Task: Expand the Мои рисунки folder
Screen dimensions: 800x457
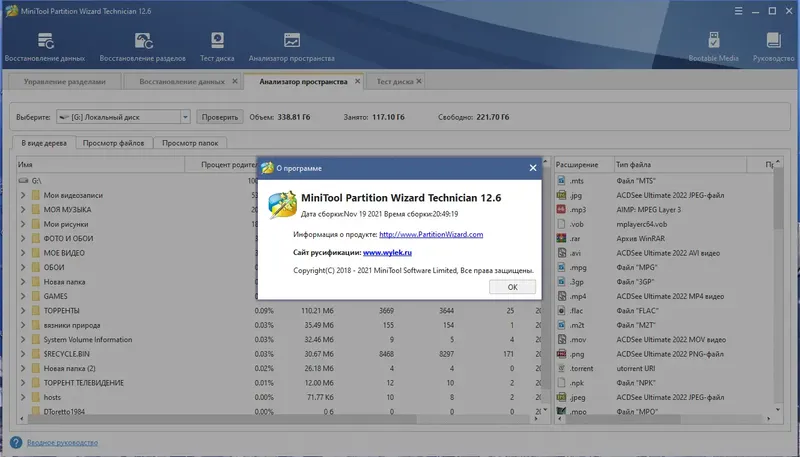Action: tap(23, 224)
